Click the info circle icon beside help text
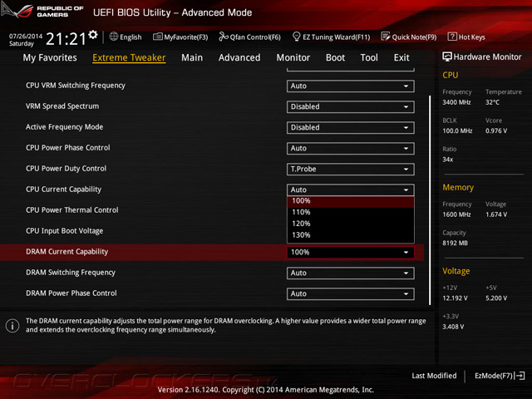Screen dimensions: 532x399 (x=12, y=326)
